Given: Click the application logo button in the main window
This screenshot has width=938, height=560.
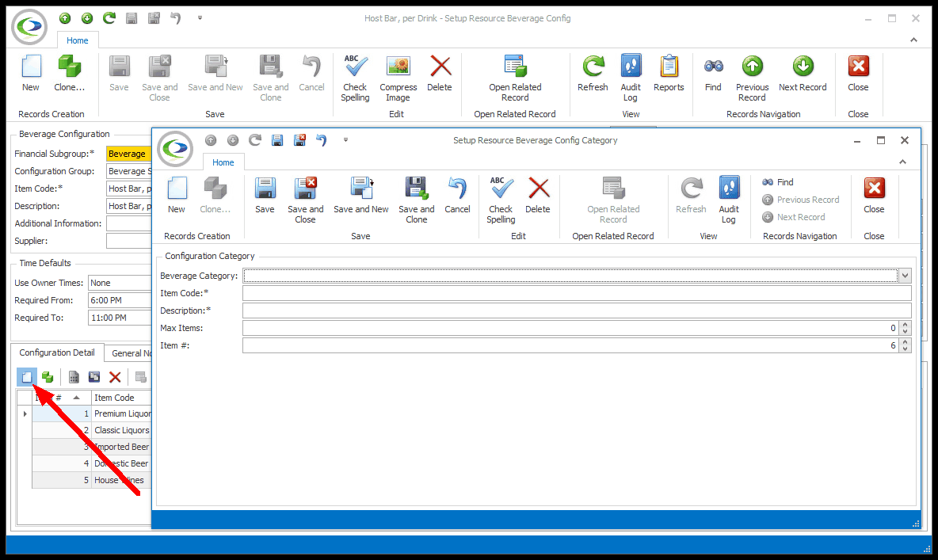Looking at the screenshot, I should pyautogui.click(x=29, y=27).
